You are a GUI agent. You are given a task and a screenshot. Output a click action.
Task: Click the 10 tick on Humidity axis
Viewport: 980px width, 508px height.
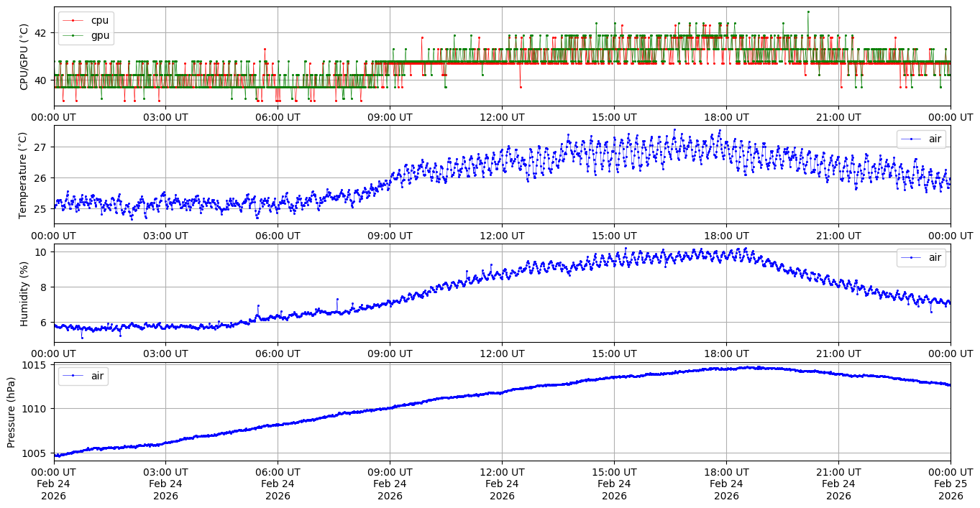coord(40,252)
